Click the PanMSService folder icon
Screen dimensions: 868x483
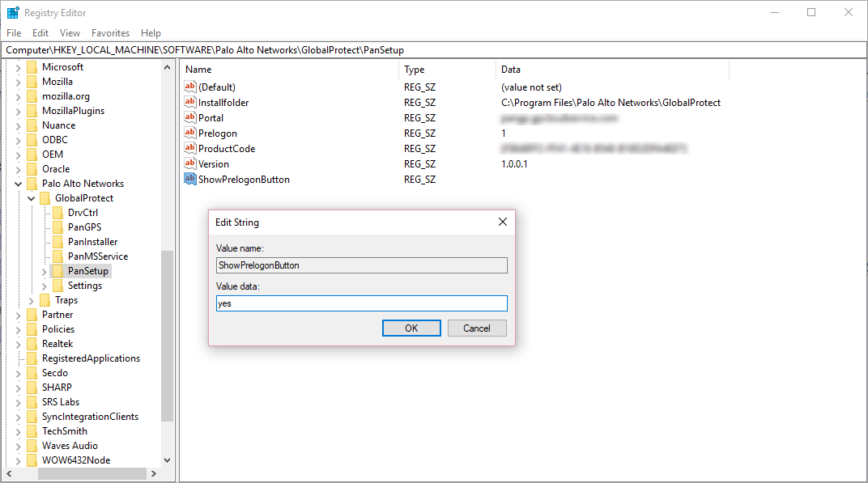click(x=58, y=256)
